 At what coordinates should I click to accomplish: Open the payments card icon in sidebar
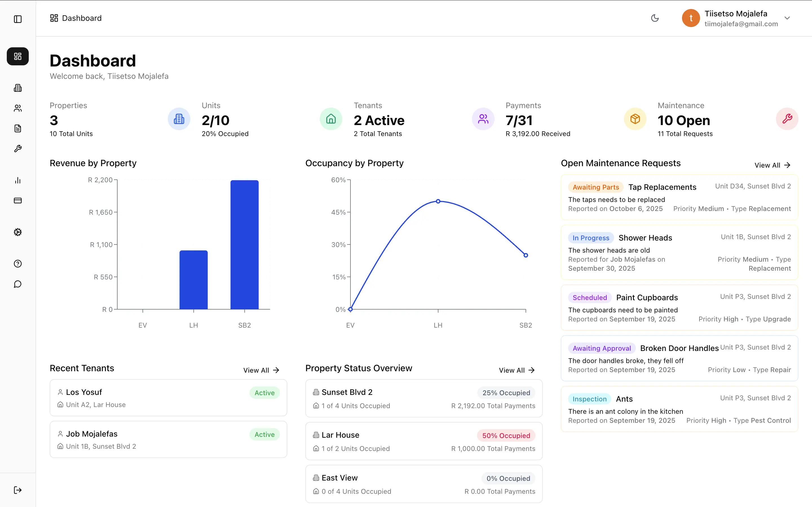click(18, 201)
